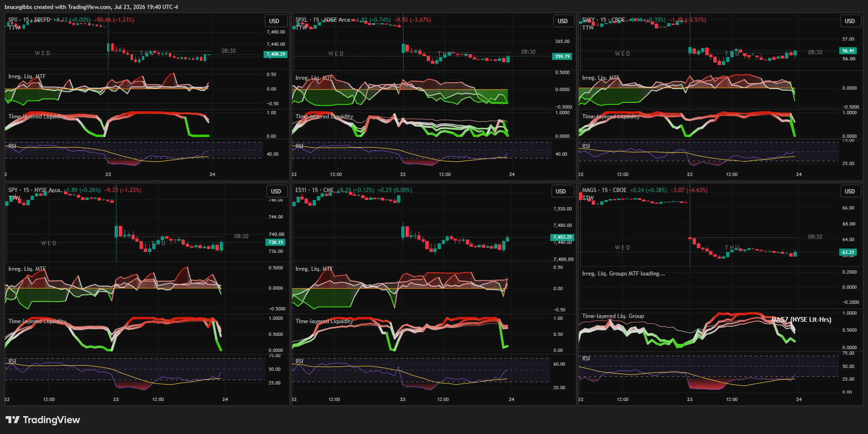868x434 pixels.
Task: Select the RSI indicator label on SPX chart
Action: click(12, 146)
